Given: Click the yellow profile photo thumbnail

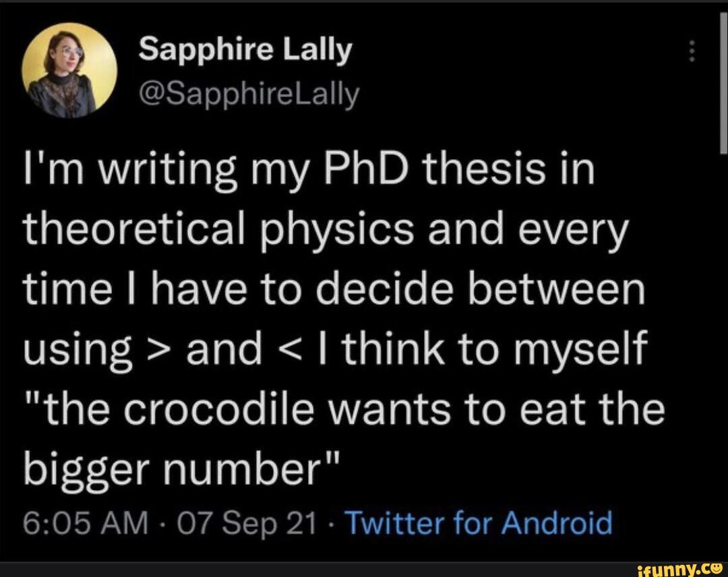Looking at the screenshot, I should coord(67,69).
